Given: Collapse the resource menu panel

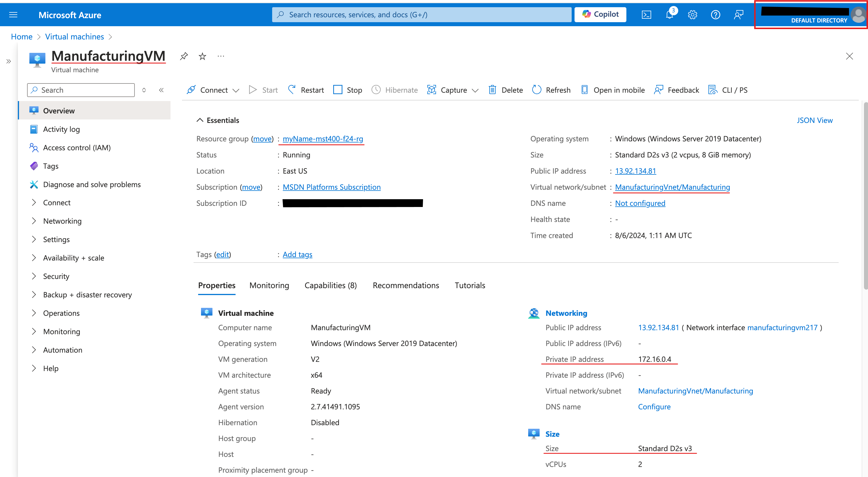Looking at the screenshot, I should click(161, 90).
